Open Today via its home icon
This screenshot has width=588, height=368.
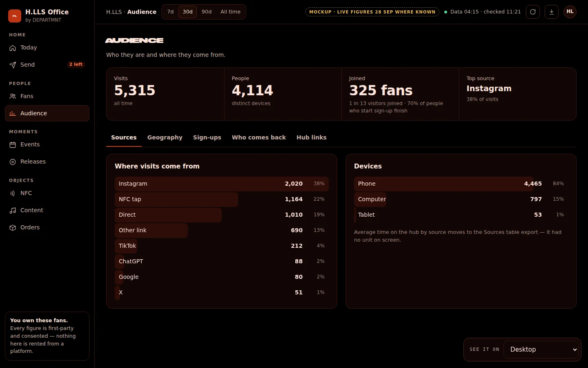(13, 48)
